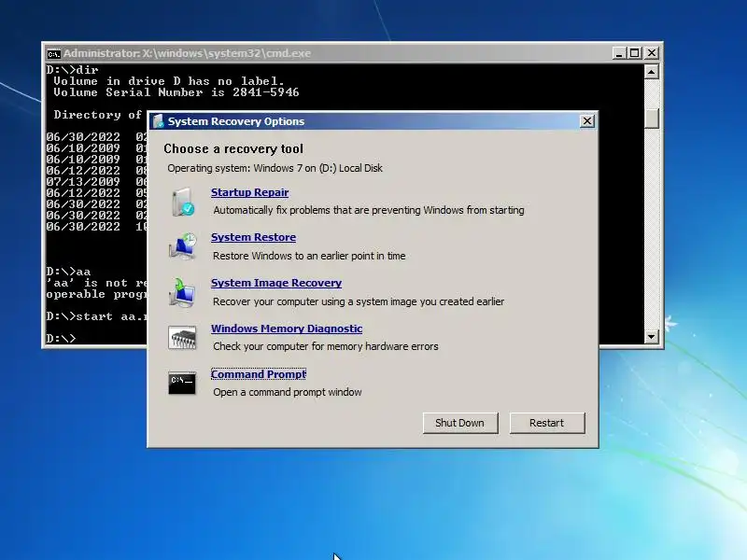Click System Recovery Options title bar icon
Image resolution: width=747 pixels, height=560 pixels.
159,121
